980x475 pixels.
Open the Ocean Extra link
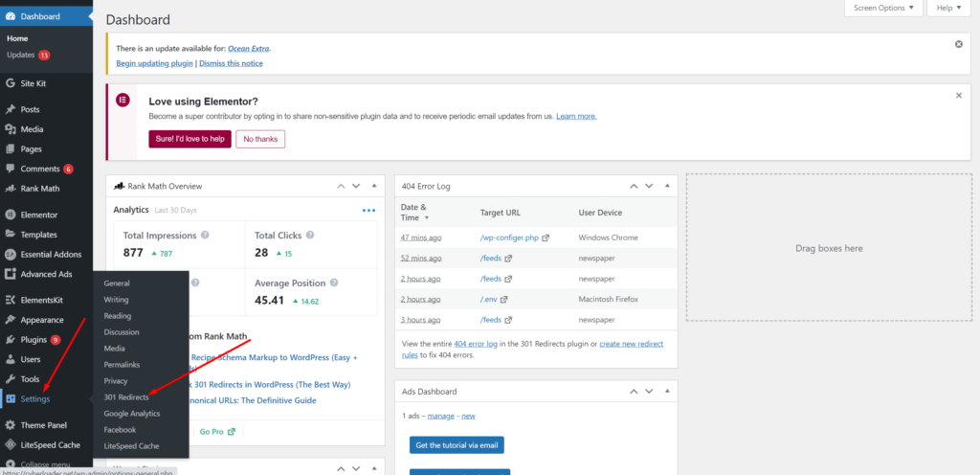point(249,48)
